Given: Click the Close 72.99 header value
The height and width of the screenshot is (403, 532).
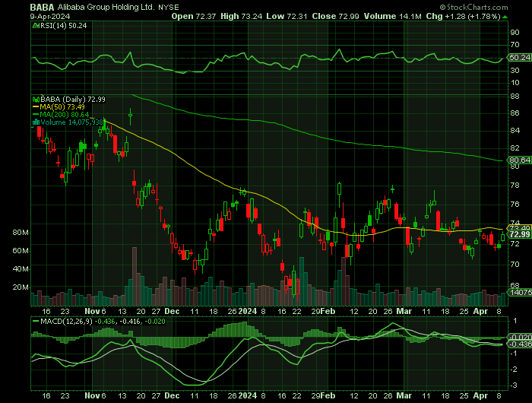Looking at the screenshot, I should click(336, 16).
